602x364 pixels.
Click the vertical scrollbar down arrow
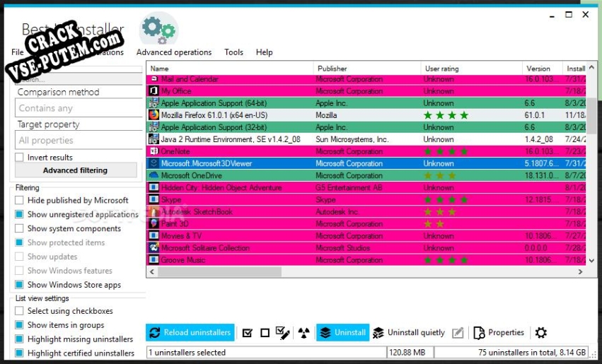591,261
